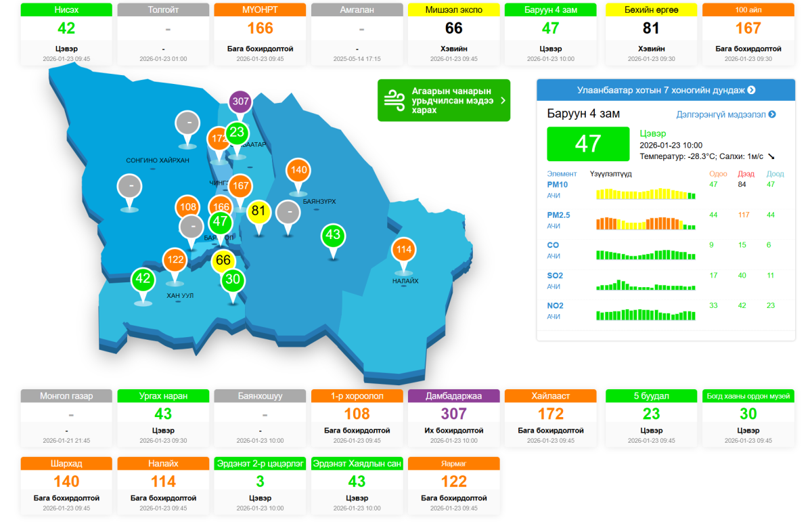The width and height of the screenshot is (812, 524).
Task: Click the yellow 81 map pin
Action: point(258,211)
